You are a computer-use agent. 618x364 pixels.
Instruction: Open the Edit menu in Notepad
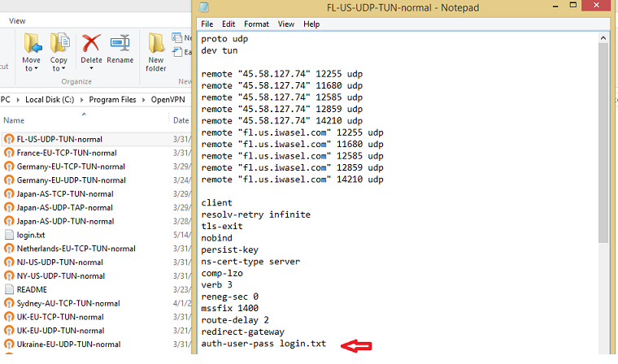(x=228, y=24)
